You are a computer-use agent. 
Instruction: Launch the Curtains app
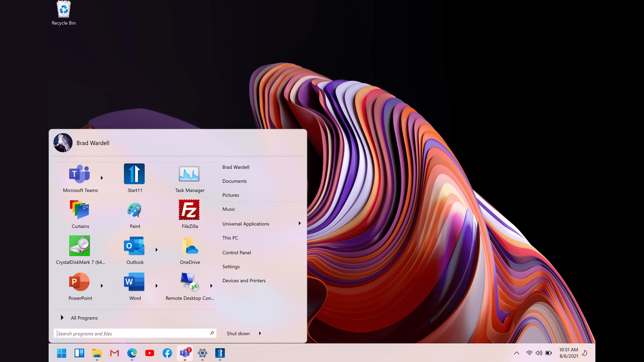tap(80, 214)
